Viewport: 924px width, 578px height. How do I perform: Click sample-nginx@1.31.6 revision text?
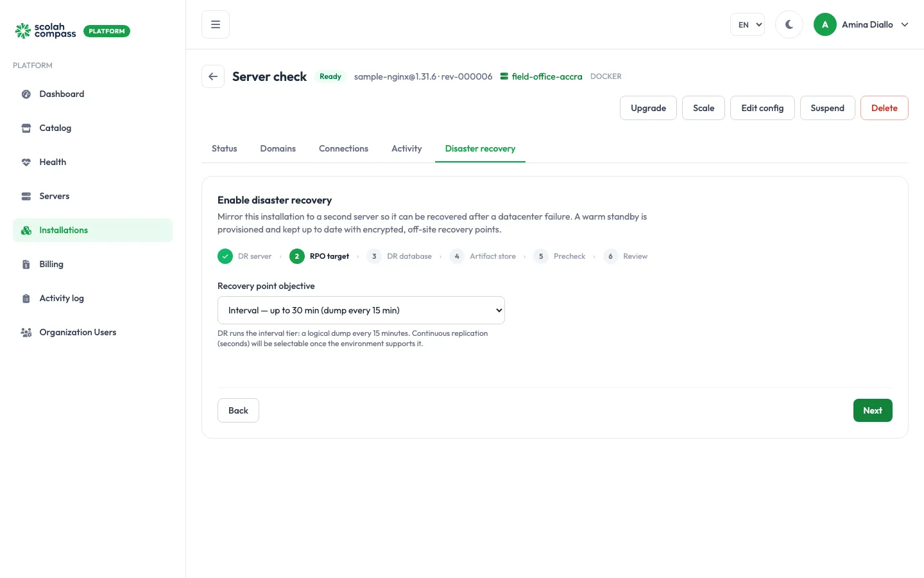(x=423, y=76)
